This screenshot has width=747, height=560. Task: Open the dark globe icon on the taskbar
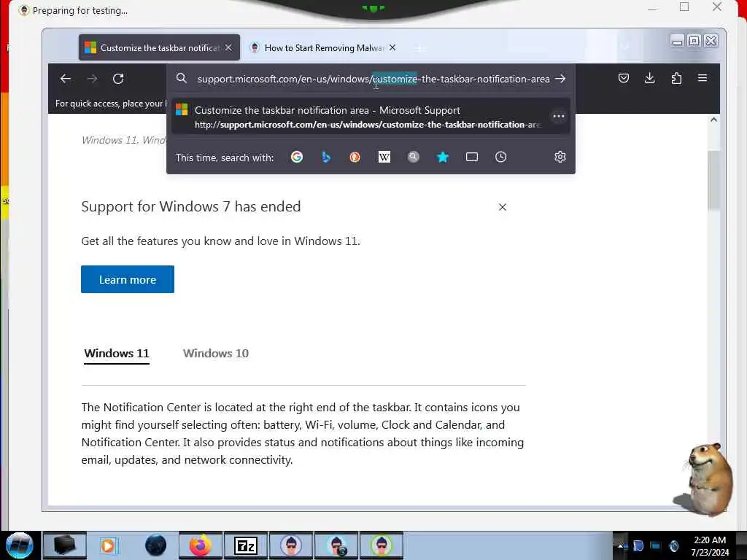click(x=155, y=545)
